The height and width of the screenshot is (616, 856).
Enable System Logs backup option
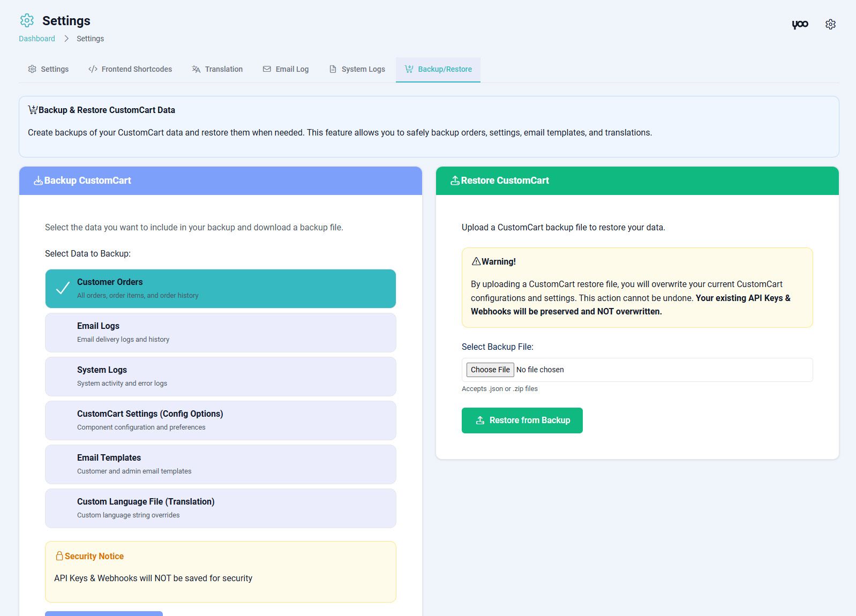[x=220, y=377]
